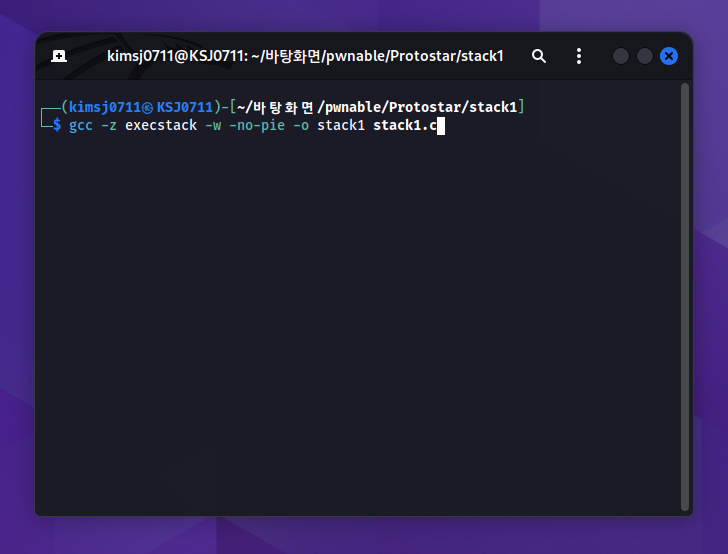Click the '-o' flag in command
Viewport: 728px width, 554px height.
301,125
